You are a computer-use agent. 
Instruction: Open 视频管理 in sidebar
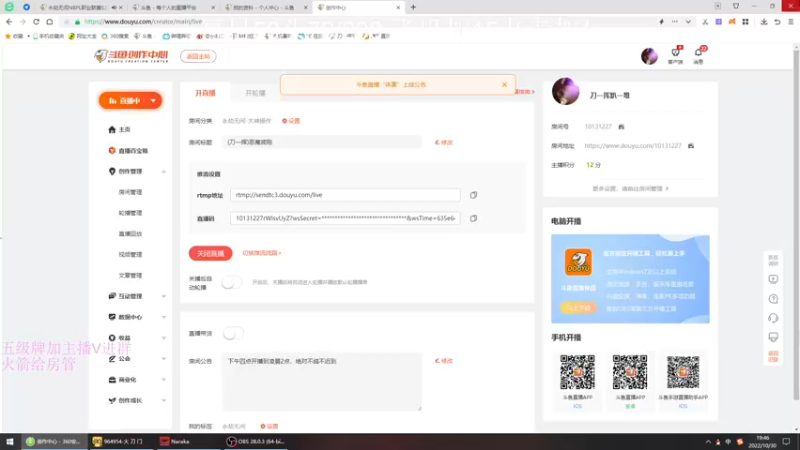[130, 255]
